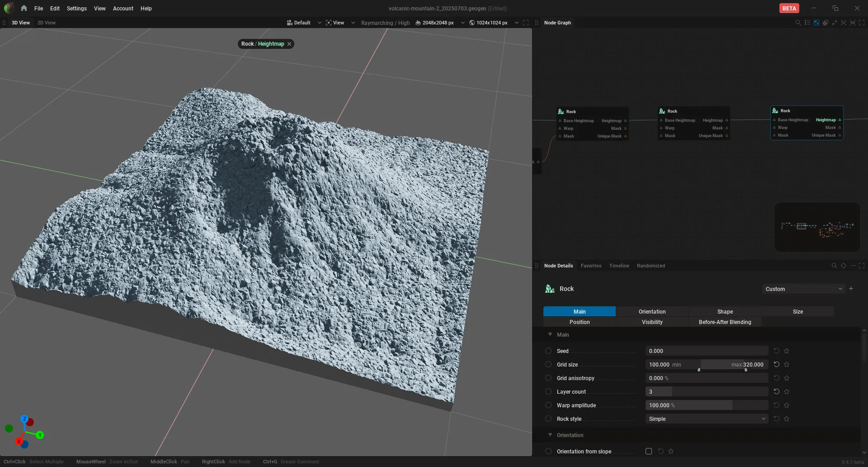Viewport: 868px width, 467px height.
Task: Open the Settings menu
Action: click(x=76, y=8)
